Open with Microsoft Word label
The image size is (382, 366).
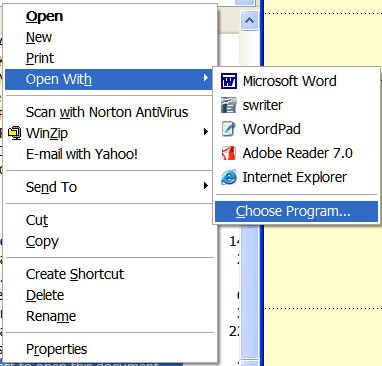[290, 81]
